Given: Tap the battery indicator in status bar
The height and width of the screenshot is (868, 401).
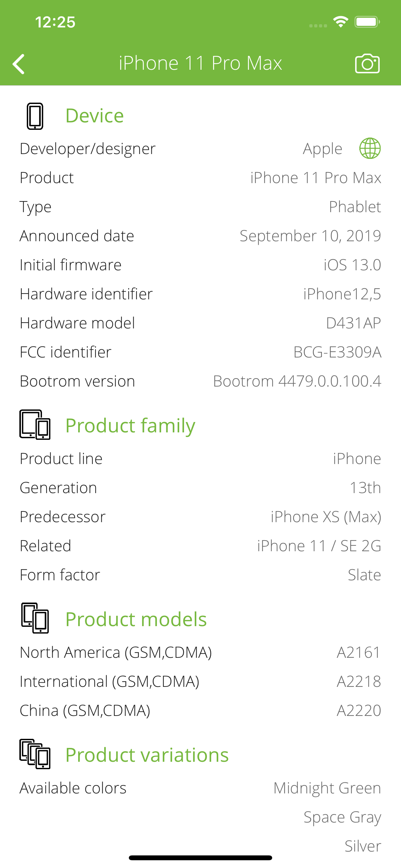Looking at the screenshot, I should 367,22.
